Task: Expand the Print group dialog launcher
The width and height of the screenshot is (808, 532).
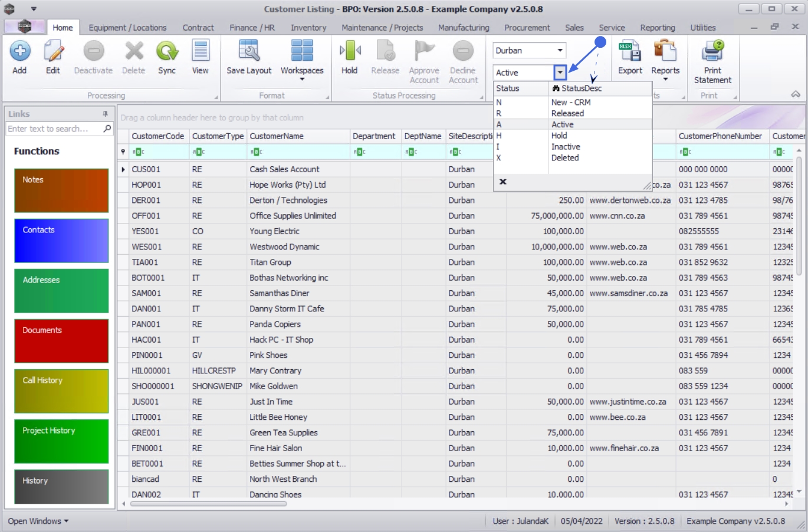Action: coord(735,97)
